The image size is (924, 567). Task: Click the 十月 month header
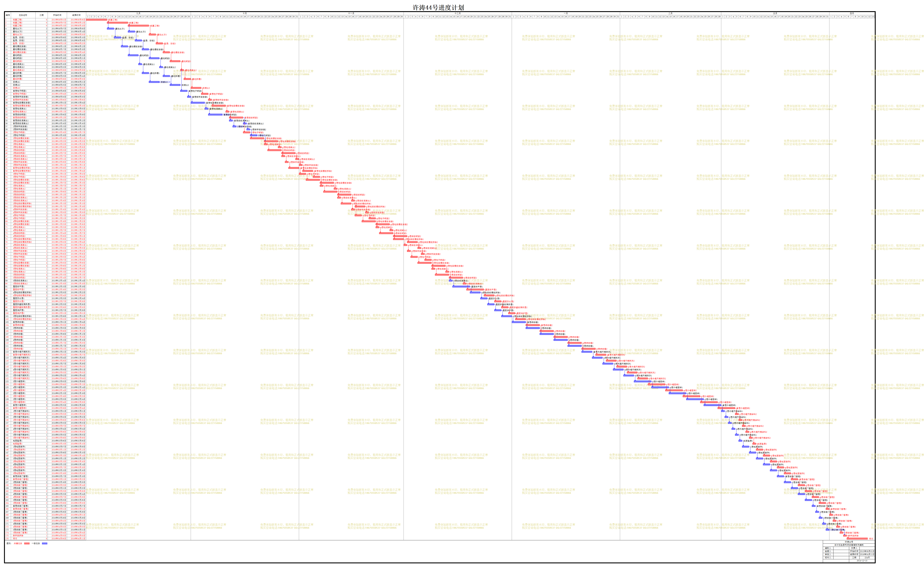tap(245, 13)
